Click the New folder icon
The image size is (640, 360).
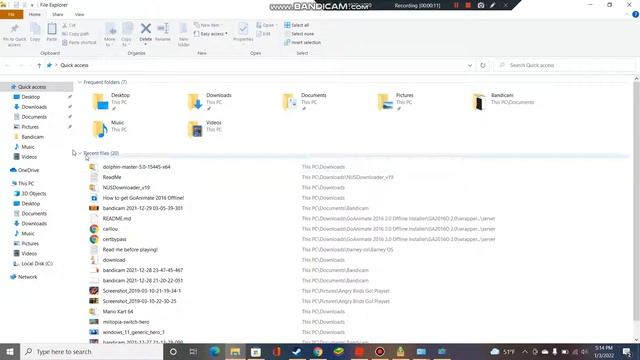184,35
